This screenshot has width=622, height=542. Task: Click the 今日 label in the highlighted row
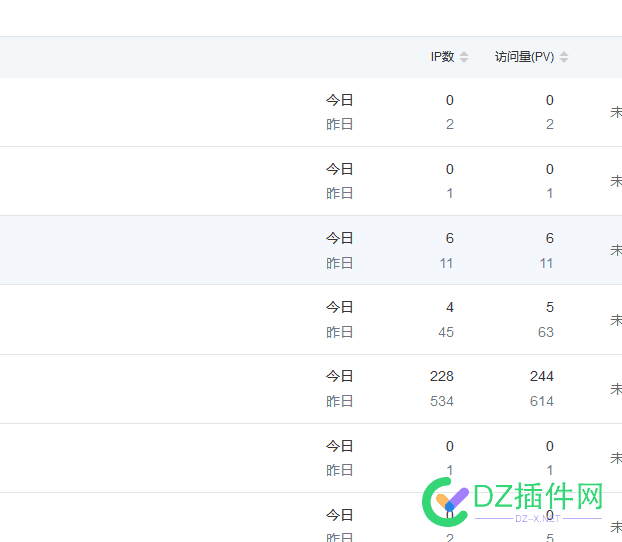pos(340,238)
